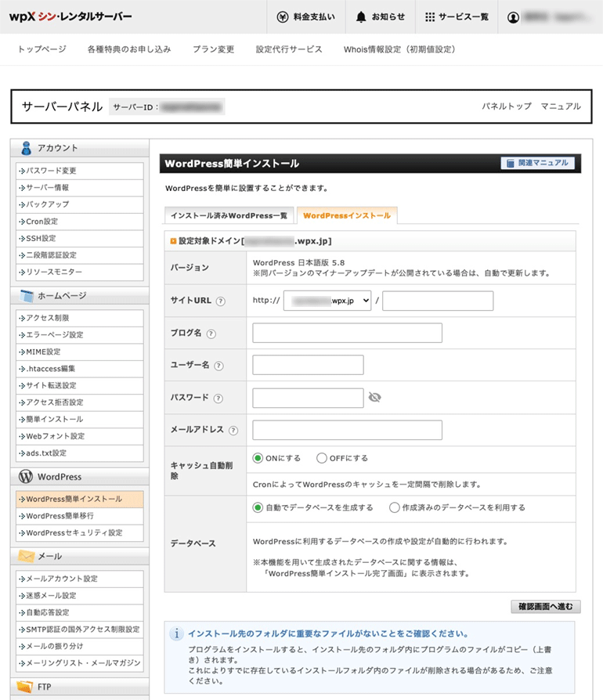
Task: Click the help icon next to ユーザー名
Action: (x=218, y=366)
